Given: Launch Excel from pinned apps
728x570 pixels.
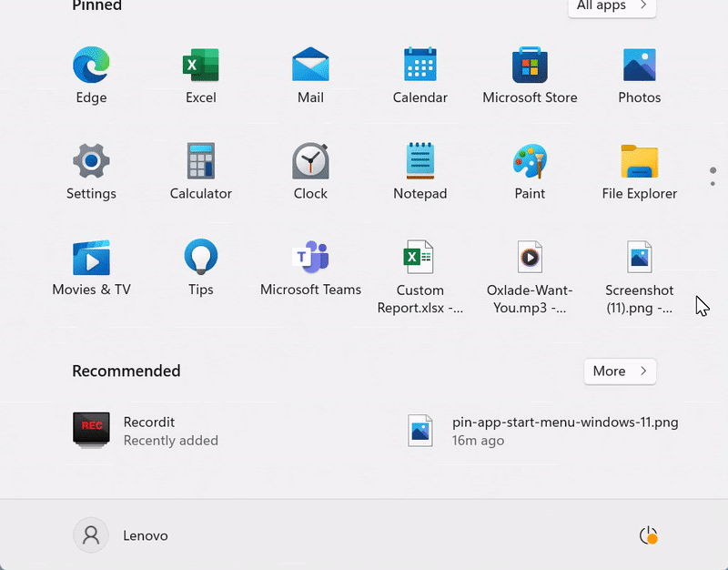Looking at the screenshot, I should point(200,76).
